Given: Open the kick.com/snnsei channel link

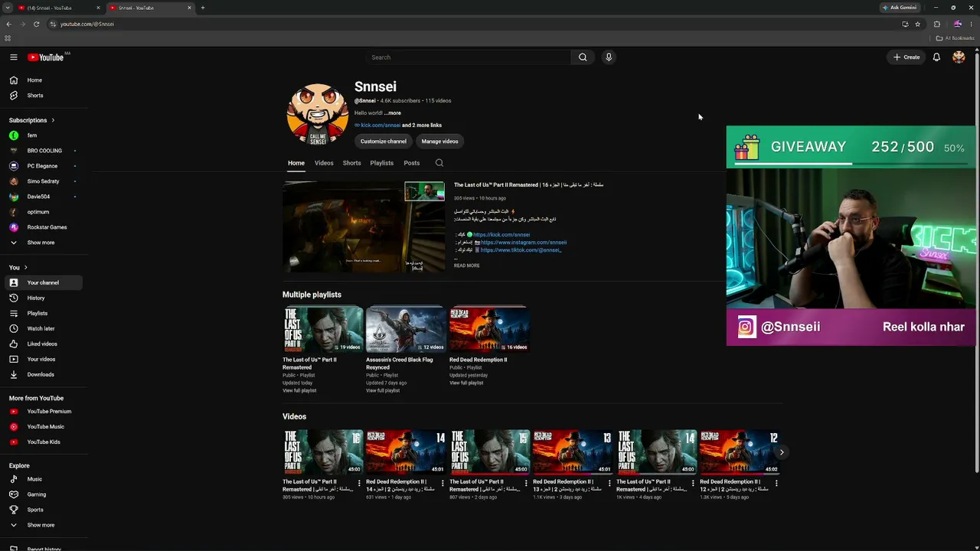Looking at the screenshot, I should click(x=381, y=126).
